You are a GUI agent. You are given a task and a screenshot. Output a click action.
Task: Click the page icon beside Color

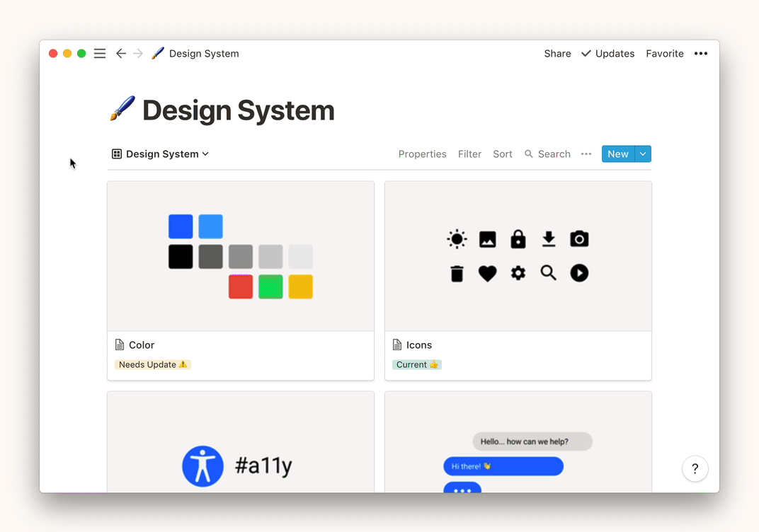tap(120, 345)
